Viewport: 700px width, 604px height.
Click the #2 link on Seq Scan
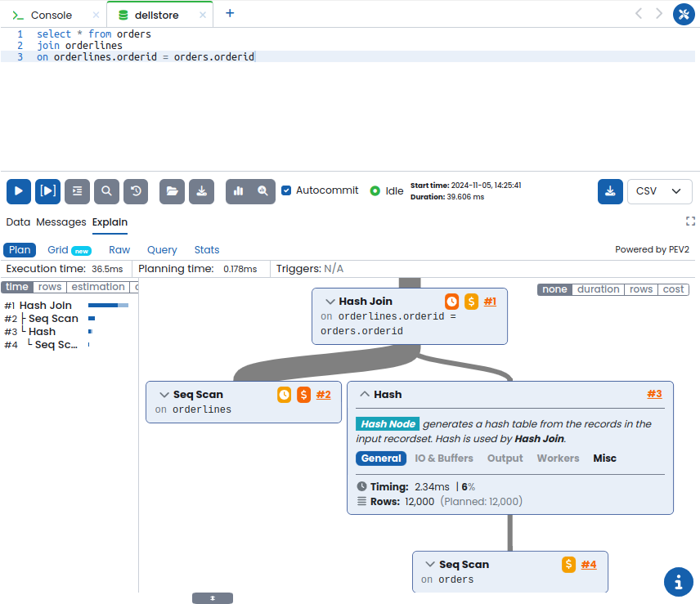tap(323, 395)
